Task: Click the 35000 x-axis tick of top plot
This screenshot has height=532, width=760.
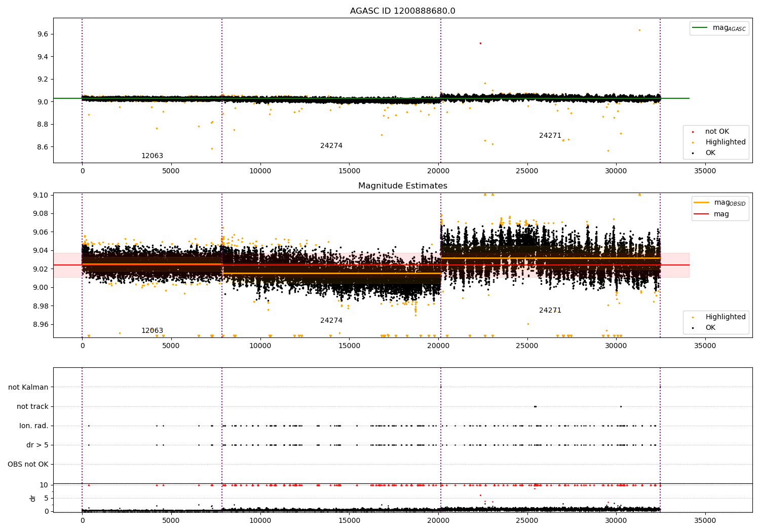Action: [705, 171]
